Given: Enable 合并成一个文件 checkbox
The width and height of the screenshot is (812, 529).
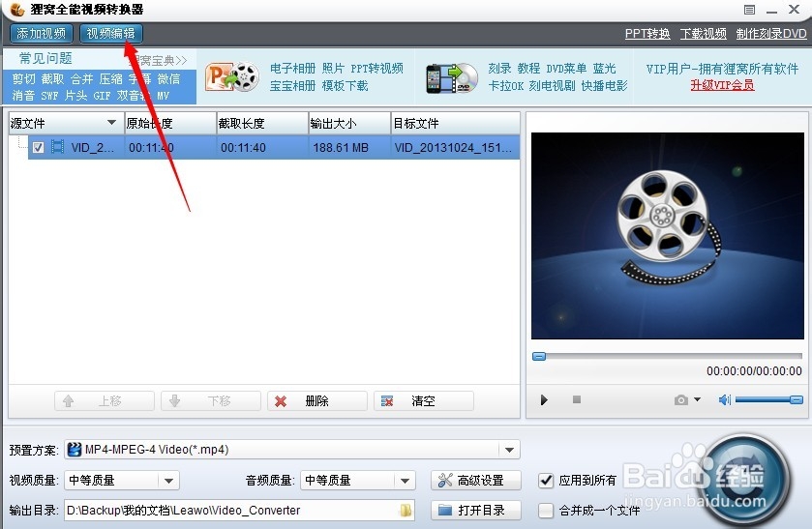Looking at the screenshot, I should tap(546, 511).
